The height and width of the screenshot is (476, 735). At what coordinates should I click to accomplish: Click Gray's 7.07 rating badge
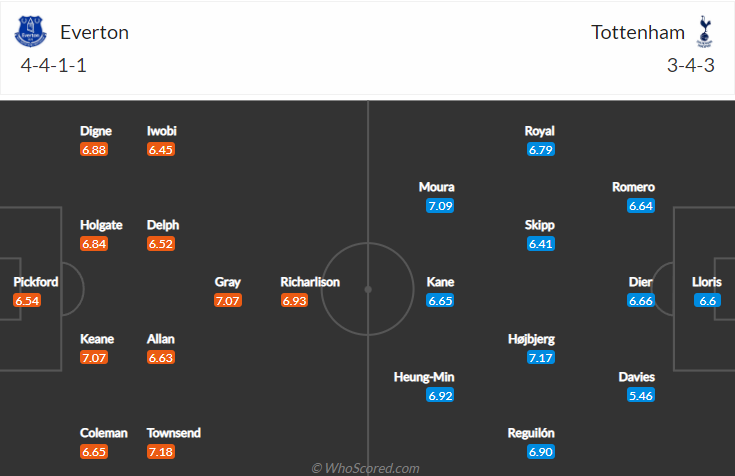[x=228, y=300]
